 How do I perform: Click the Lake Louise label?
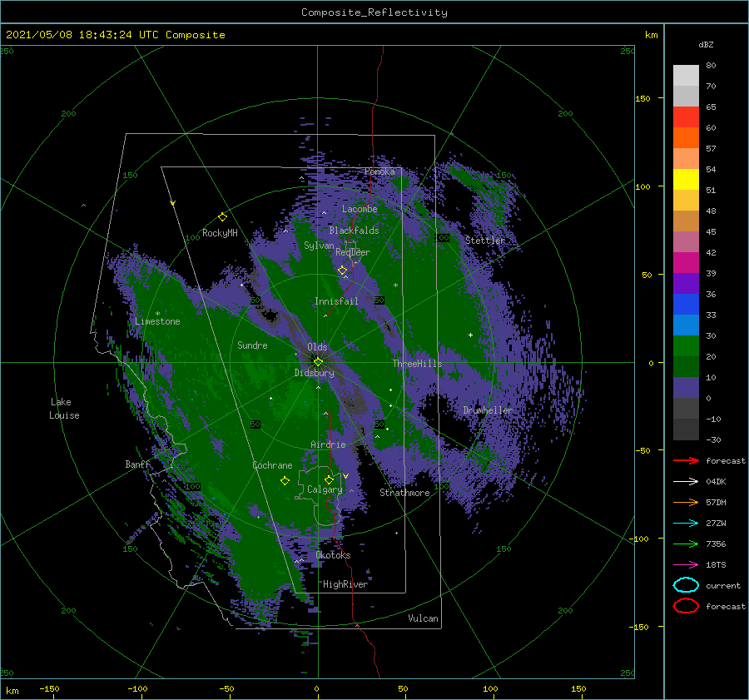tap(64, 409)
